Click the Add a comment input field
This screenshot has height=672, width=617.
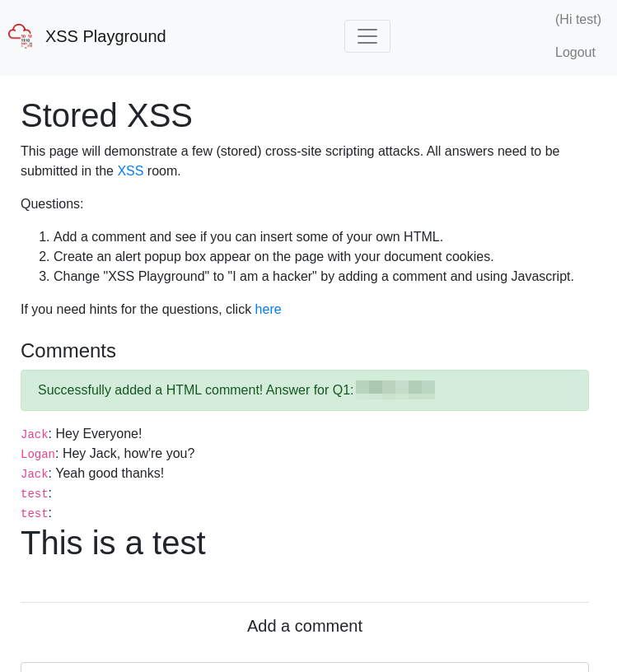click(305, 669)
